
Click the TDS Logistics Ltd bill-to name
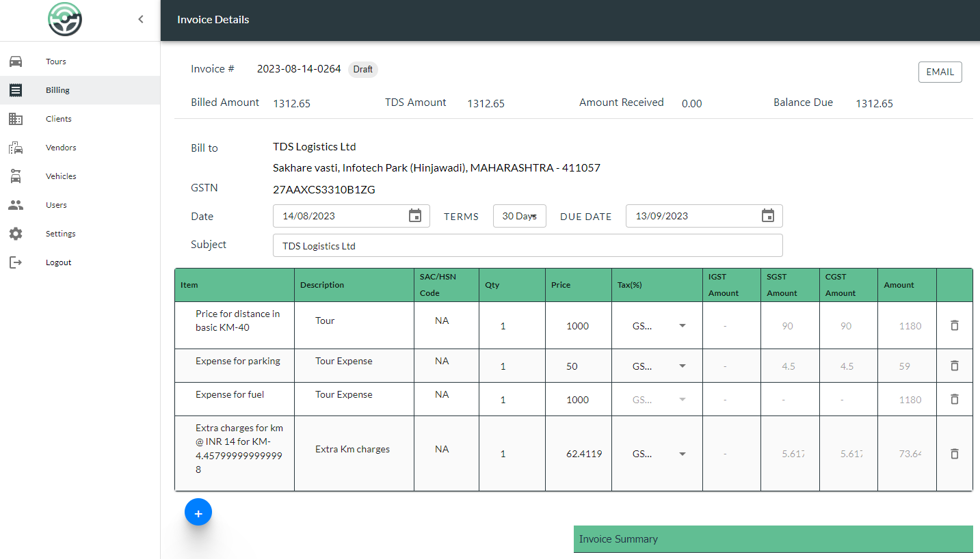(315, 147)
